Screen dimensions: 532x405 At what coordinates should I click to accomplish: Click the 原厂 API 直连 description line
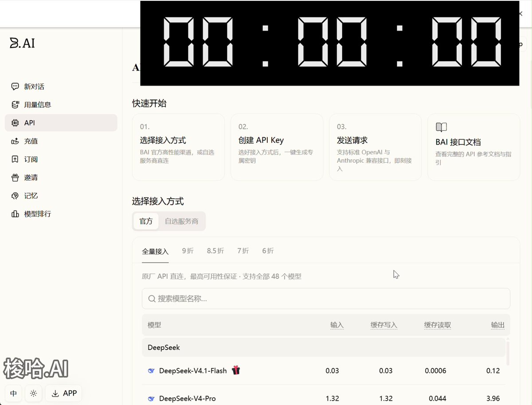[x=222, y=276]
